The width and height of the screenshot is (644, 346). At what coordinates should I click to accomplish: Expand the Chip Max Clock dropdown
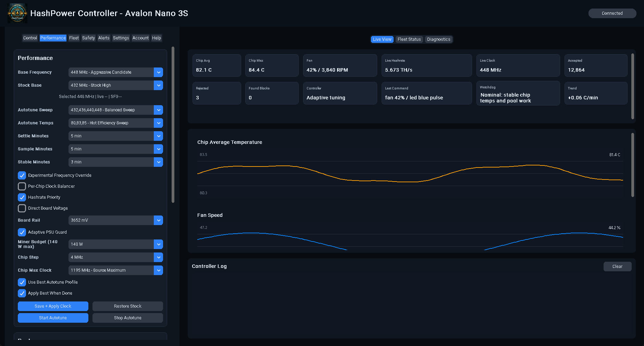click(x=116, y=270)
